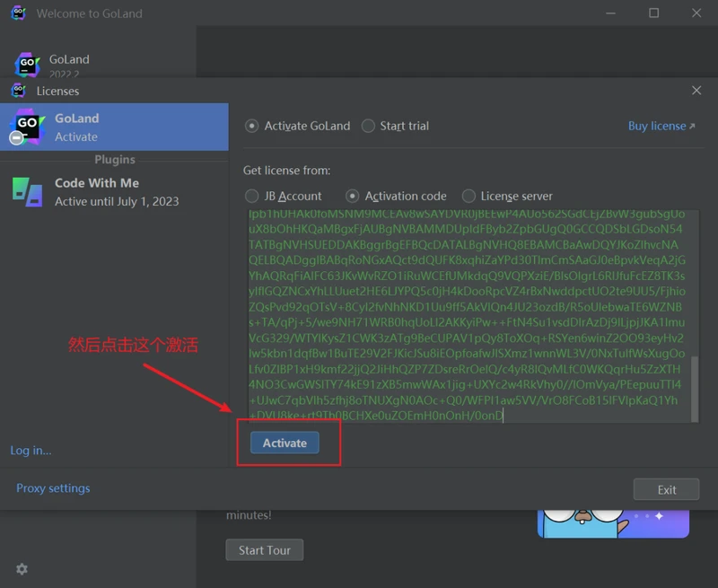Screen dimensions: 718x588
Task: Open settings gear icon at bottom left
Action: (x=22, y=569)
